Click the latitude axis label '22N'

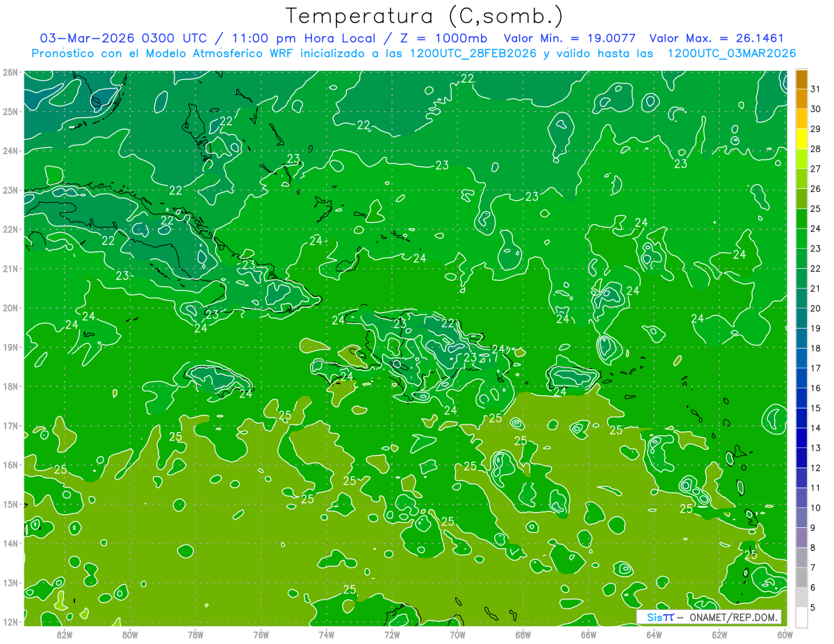pos(10,229)
